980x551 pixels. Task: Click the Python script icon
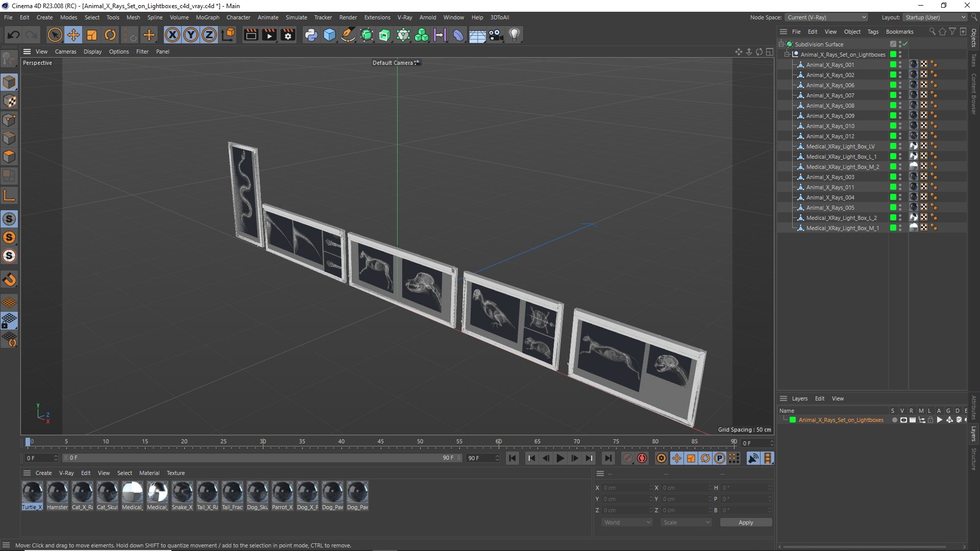(x=311, y=35)
